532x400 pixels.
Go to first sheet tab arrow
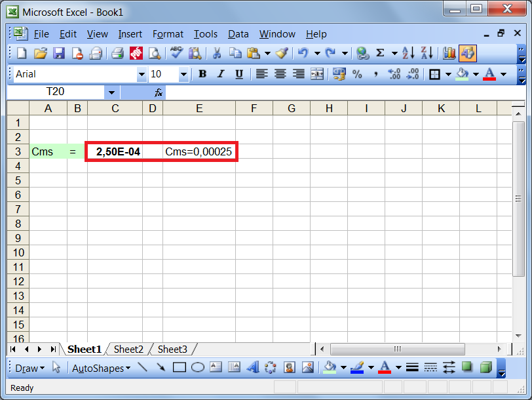pyautogui.click(x=13, y=349)
